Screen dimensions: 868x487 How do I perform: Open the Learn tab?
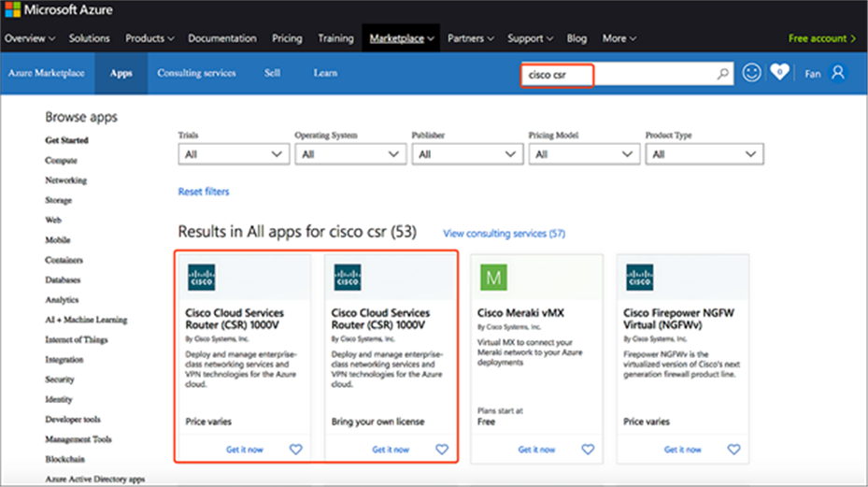[325, 73]
